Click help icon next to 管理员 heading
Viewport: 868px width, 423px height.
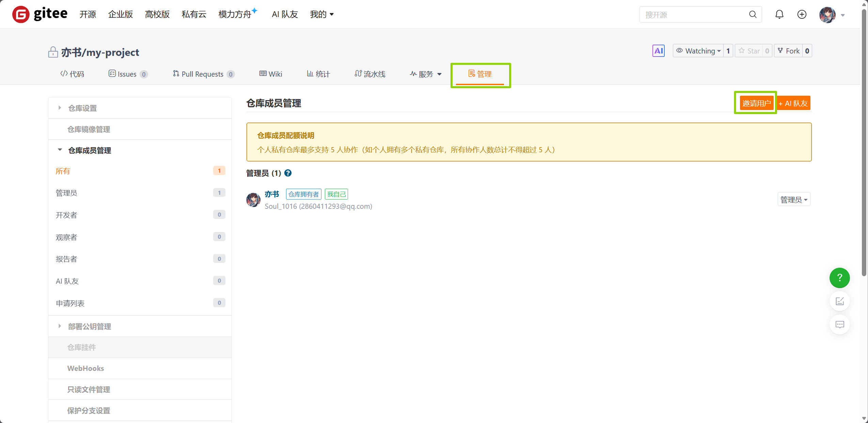pos(288,173)
